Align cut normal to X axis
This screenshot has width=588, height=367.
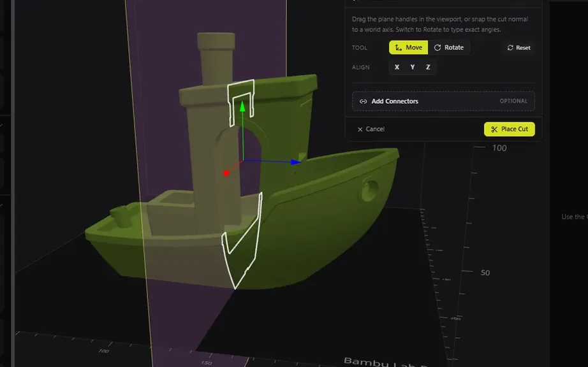pos(397,67)
